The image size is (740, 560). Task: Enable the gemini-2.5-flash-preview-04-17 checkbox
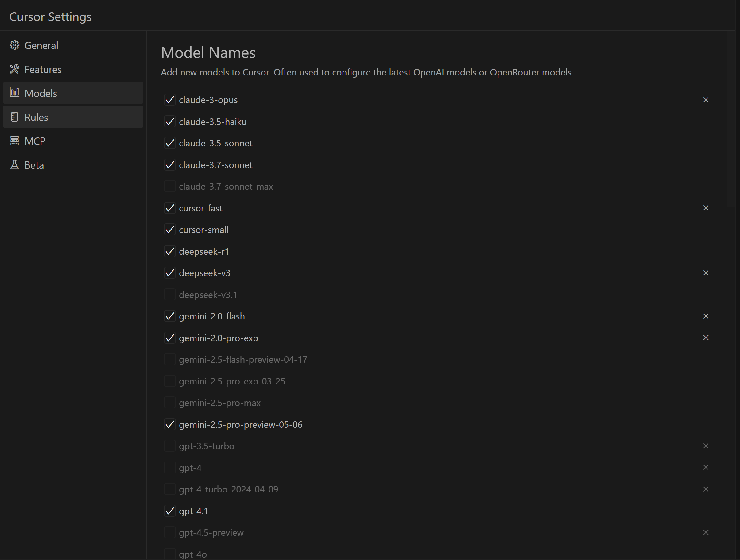(x=170, y=360)
